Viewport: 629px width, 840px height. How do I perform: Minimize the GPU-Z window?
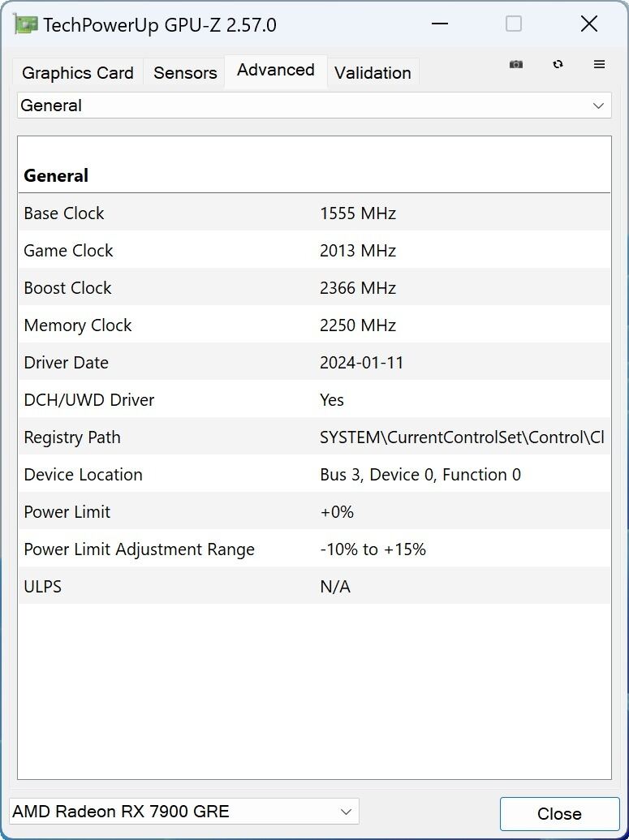pyautogui.click(x=439, y=24)
